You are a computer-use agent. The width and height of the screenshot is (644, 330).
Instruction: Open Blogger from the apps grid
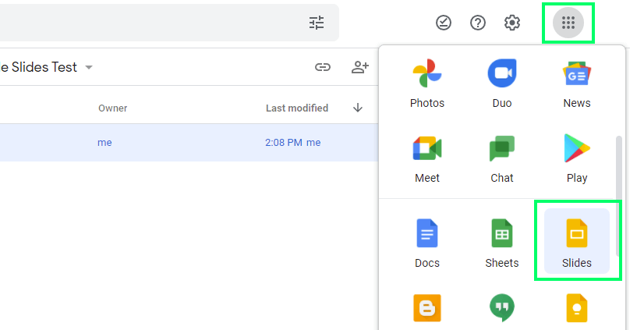click(426, 308)
